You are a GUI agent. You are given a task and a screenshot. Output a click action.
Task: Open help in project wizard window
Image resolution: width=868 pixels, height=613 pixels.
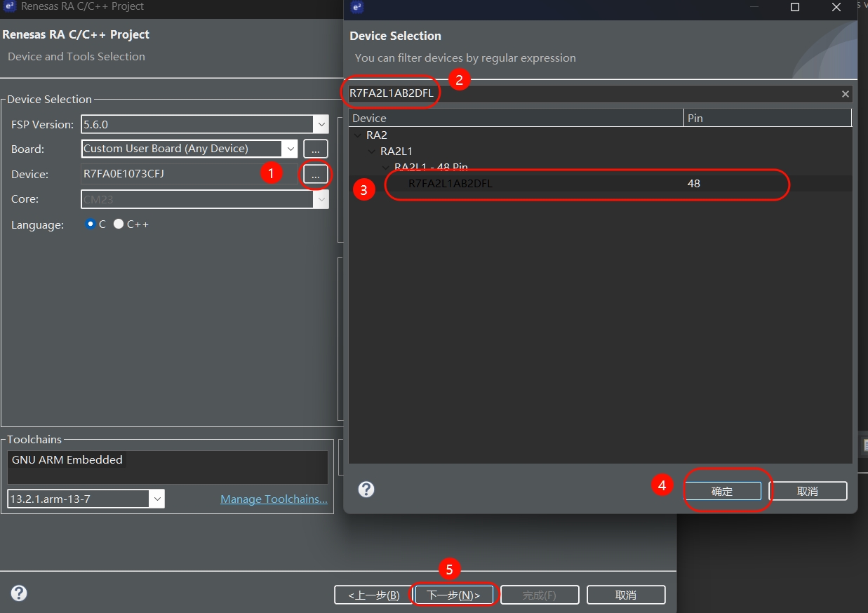[x=19, y=593]
